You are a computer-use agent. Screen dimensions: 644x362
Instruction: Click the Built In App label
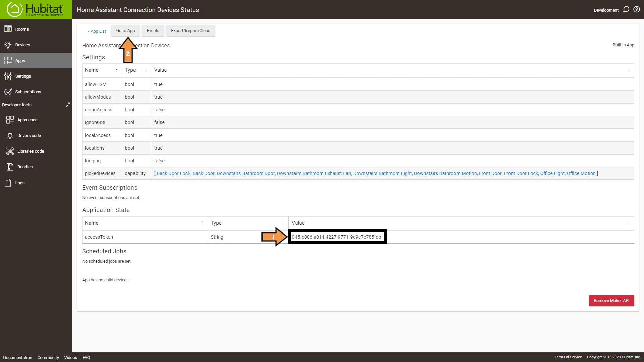point(623,45)
